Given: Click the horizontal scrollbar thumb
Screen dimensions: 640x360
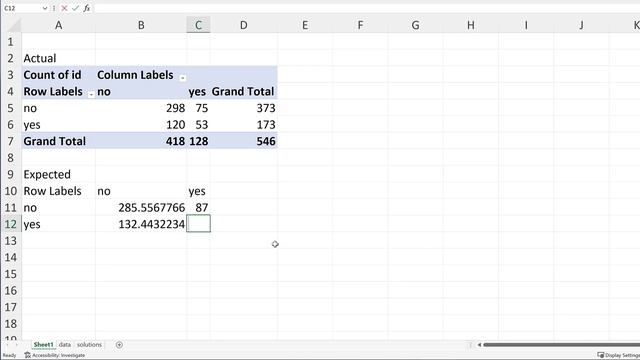Looking at the screenshot, I should (x=561, y=345).
